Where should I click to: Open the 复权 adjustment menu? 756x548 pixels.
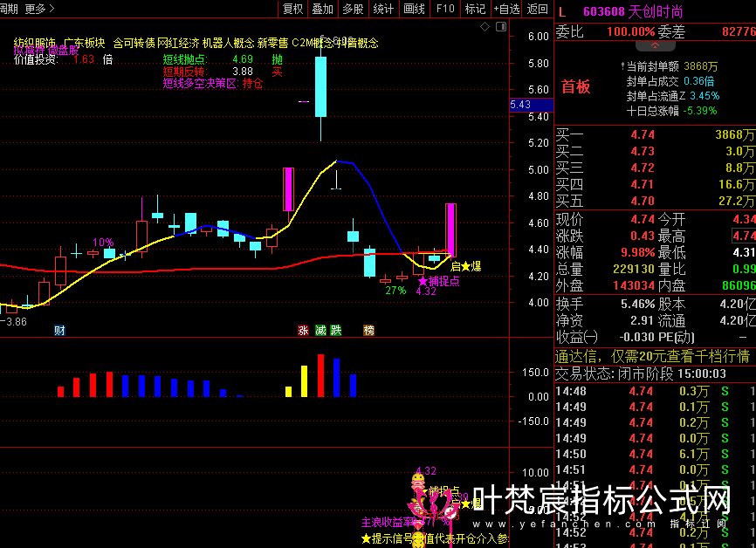pos(292,9)
